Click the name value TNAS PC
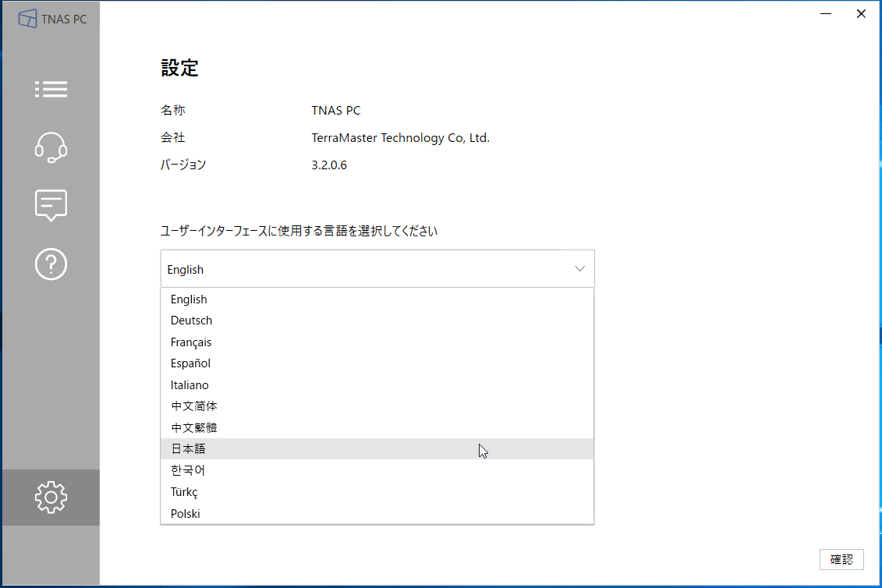 click(336, 110)
